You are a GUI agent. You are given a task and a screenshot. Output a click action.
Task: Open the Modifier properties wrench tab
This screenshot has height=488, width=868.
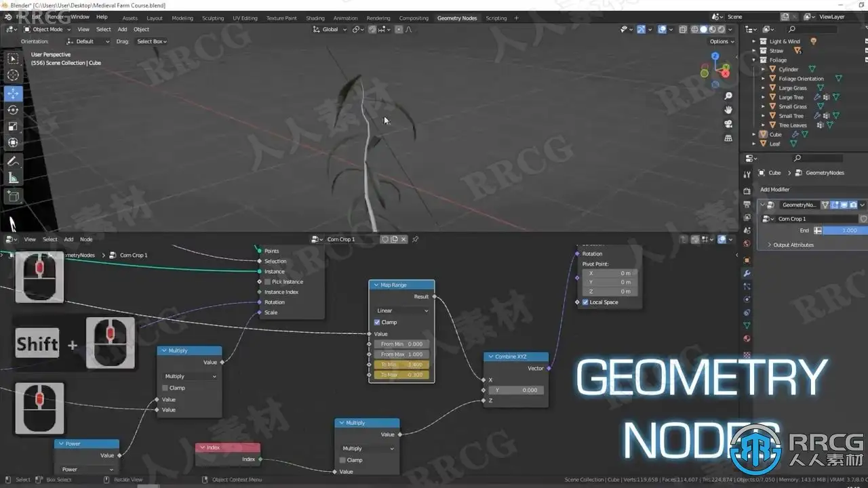point(747,273)
